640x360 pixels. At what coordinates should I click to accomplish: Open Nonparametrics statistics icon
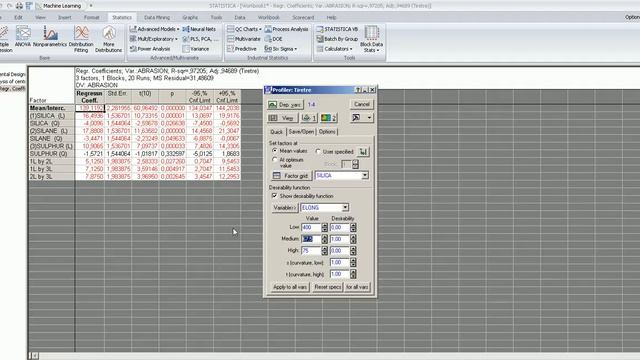point(50,36)
